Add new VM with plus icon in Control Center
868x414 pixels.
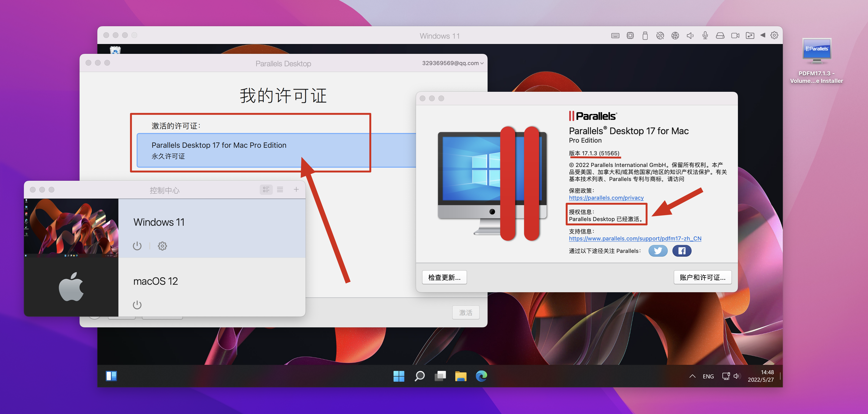(x=296, y=189)
